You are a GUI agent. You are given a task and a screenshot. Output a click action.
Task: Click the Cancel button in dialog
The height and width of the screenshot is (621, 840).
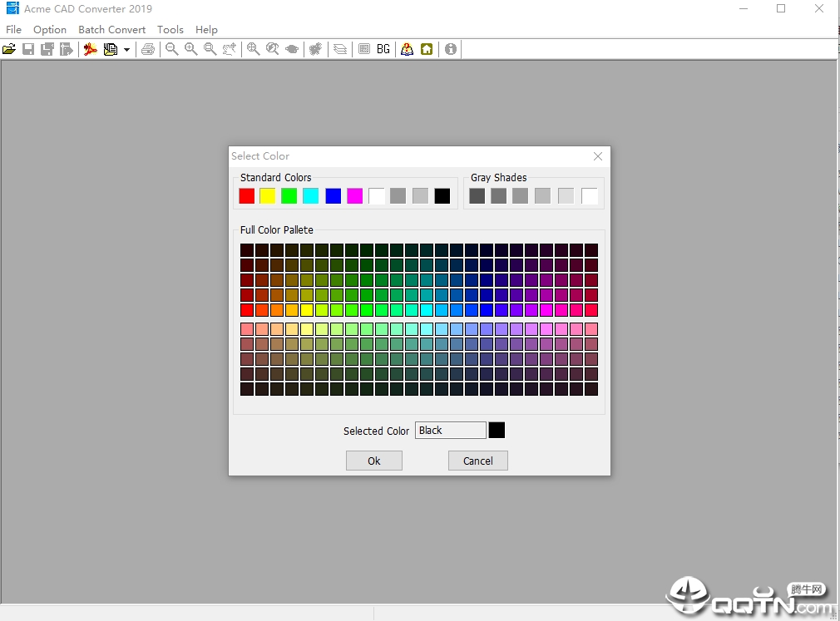pos(478,461)
